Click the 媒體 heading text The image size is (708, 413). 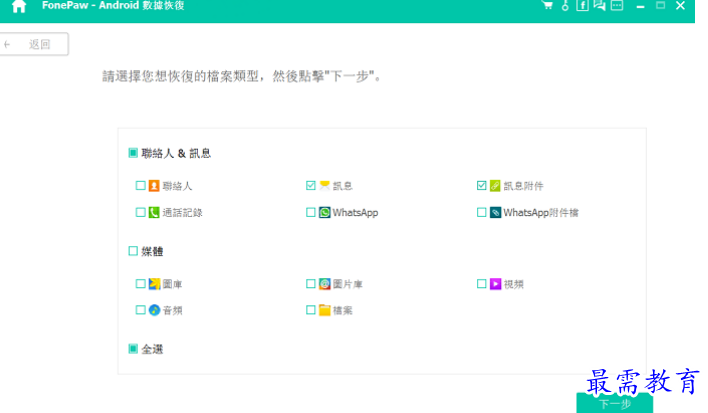(152, 251)
